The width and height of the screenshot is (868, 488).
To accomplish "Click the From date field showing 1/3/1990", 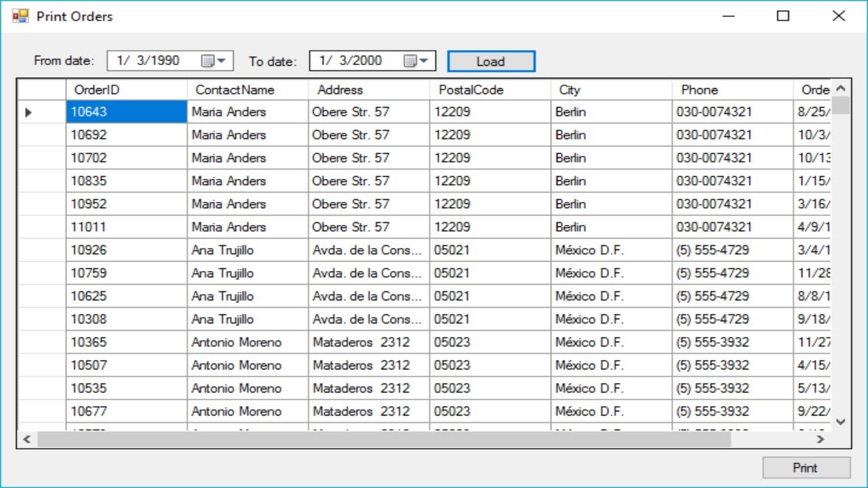I will coord(170,61).
